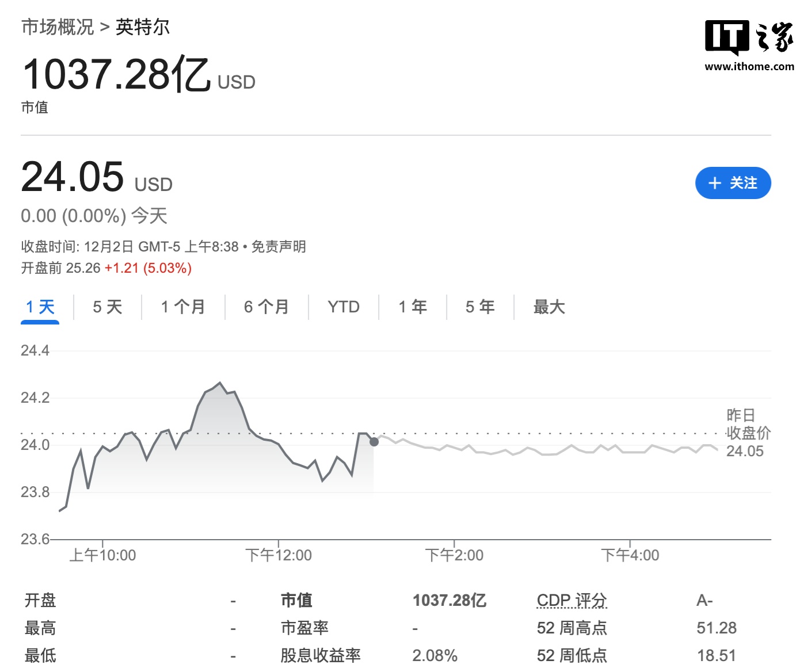This screenshot has height=672, width=808.
Task: Open the 市场概况 breadcrumb link
Action: click(x=58, y=27)
